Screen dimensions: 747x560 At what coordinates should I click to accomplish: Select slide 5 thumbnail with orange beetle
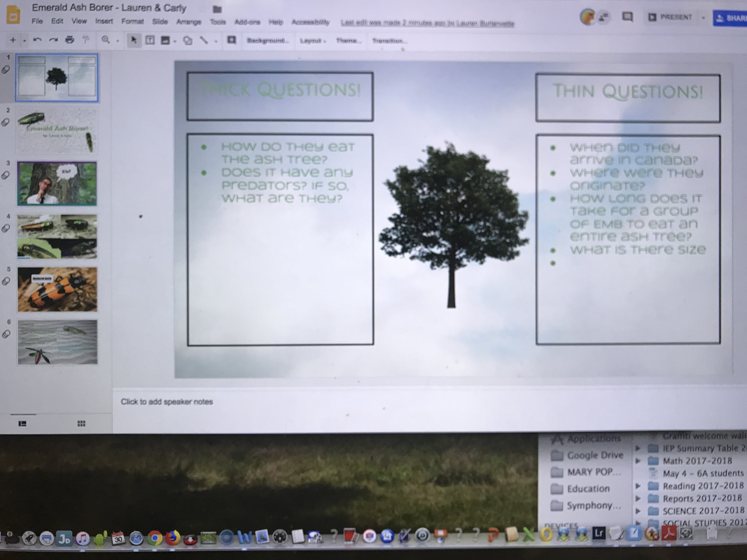57,289
